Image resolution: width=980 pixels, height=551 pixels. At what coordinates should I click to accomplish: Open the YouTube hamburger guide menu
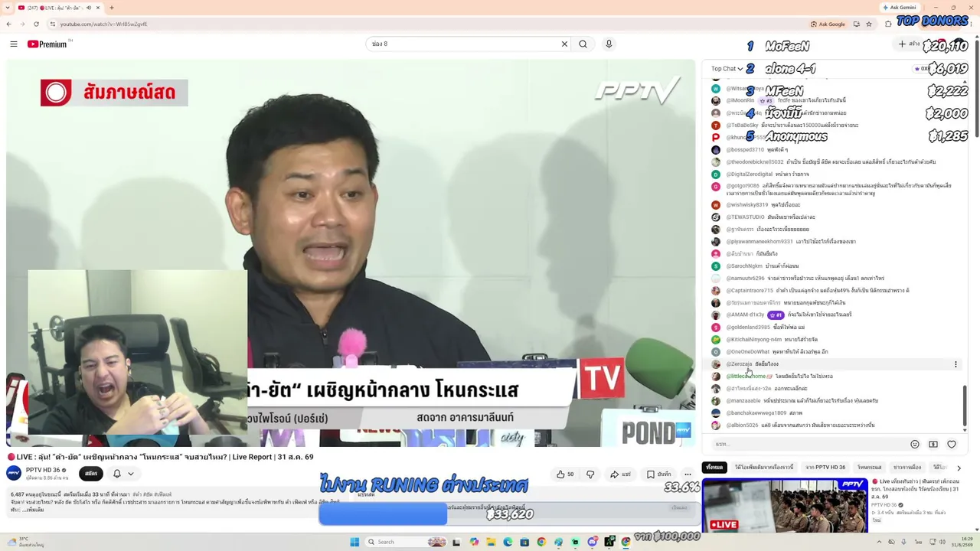[14, 44]
